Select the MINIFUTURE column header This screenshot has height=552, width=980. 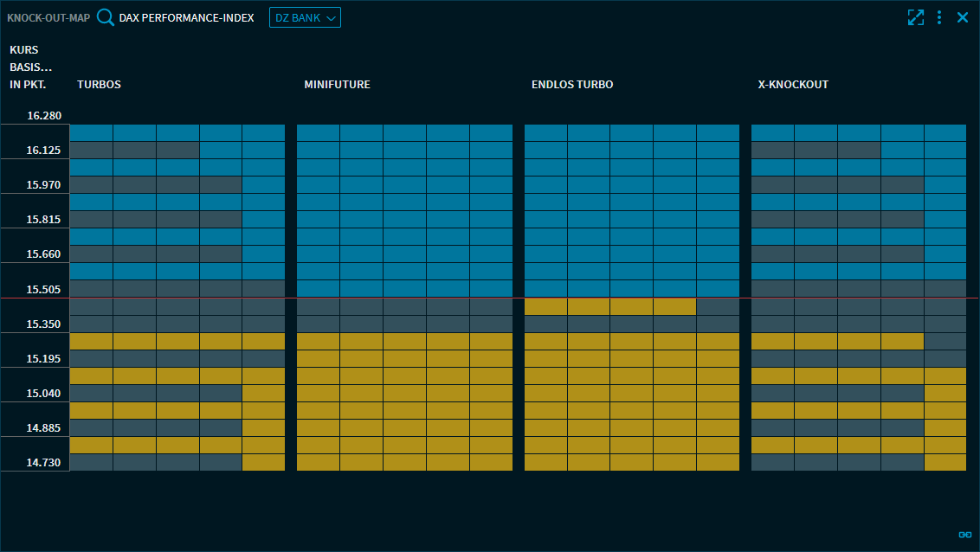337,85
